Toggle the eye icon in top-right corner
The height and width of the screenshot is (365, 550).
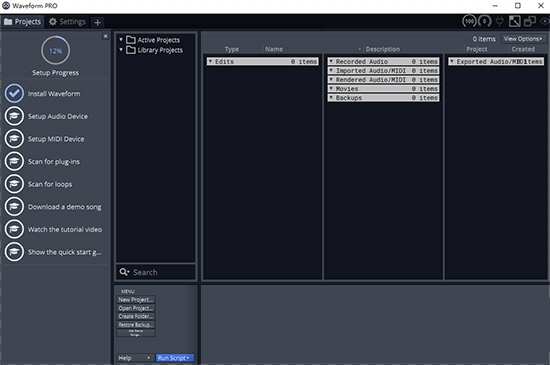tap(545, 21)
